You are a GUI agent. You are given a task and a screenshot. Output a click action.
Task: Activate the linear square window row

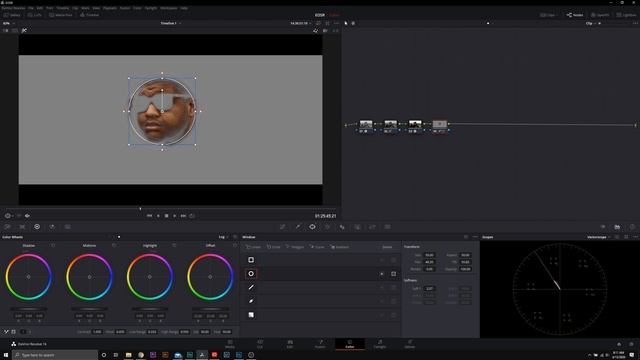coord(251,260)
